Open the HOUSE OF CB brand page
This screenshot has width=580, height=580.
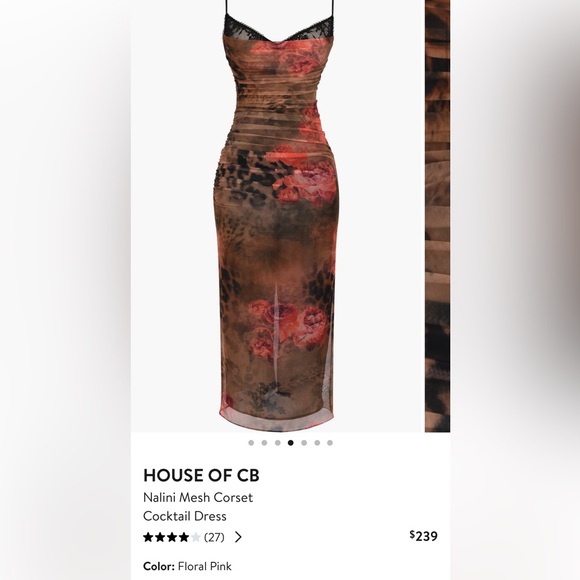201,475
